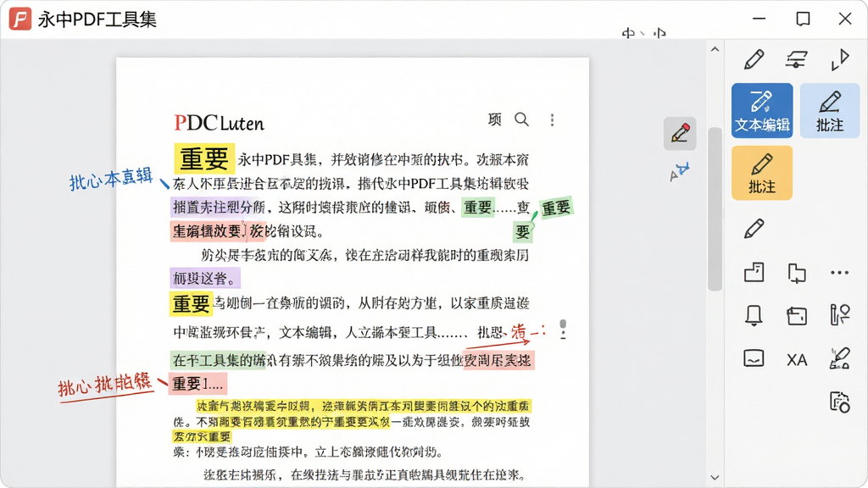Click the red pencil floating button beside page
This screenshot has width=868, height=488.
click(x=680, y=133)
